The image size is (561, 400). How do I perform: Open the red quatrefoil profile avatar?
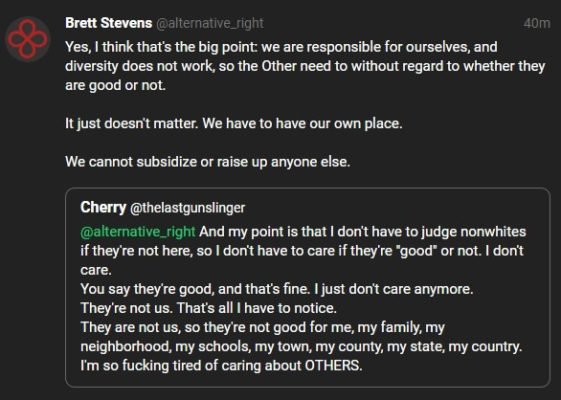click(x=28, y=39)
